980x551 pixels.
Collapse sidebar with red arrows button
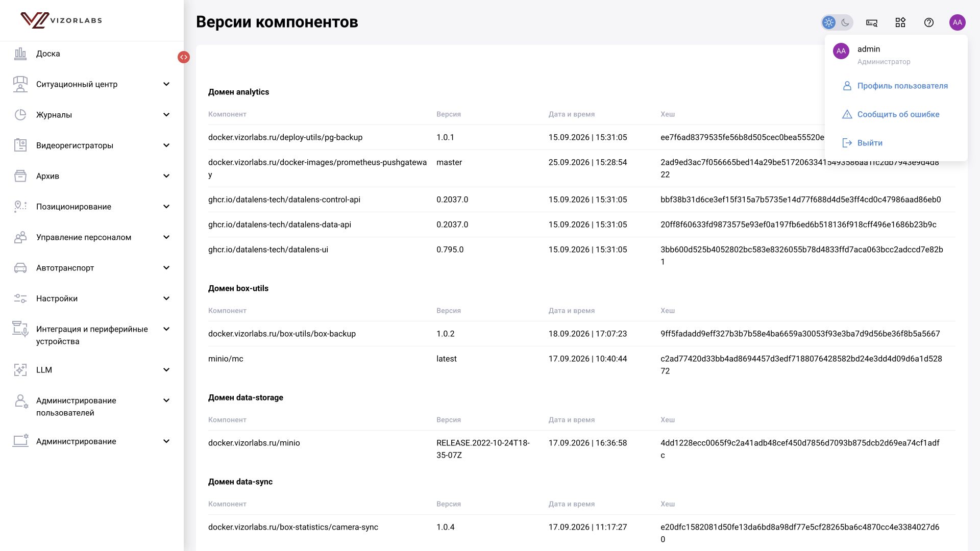pos(184,57)
